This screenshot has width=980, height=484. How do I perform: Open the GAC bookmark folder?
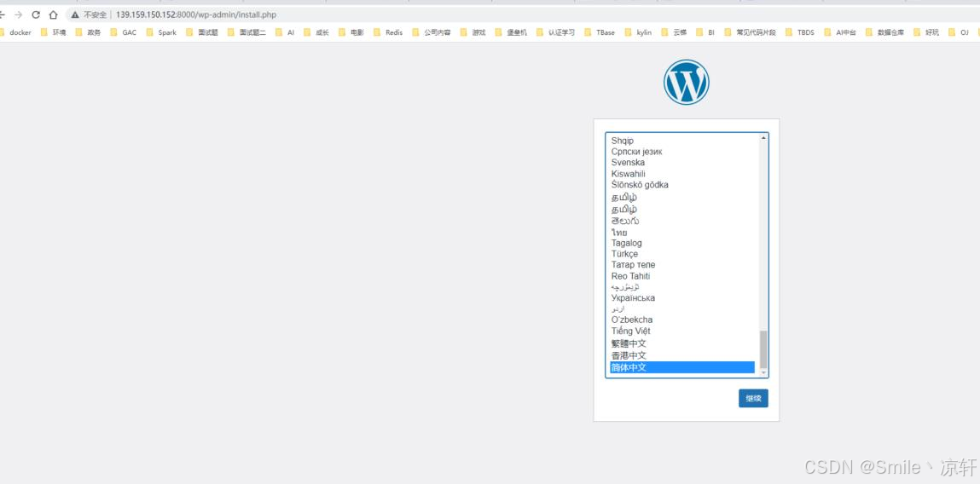pos(124,32)
